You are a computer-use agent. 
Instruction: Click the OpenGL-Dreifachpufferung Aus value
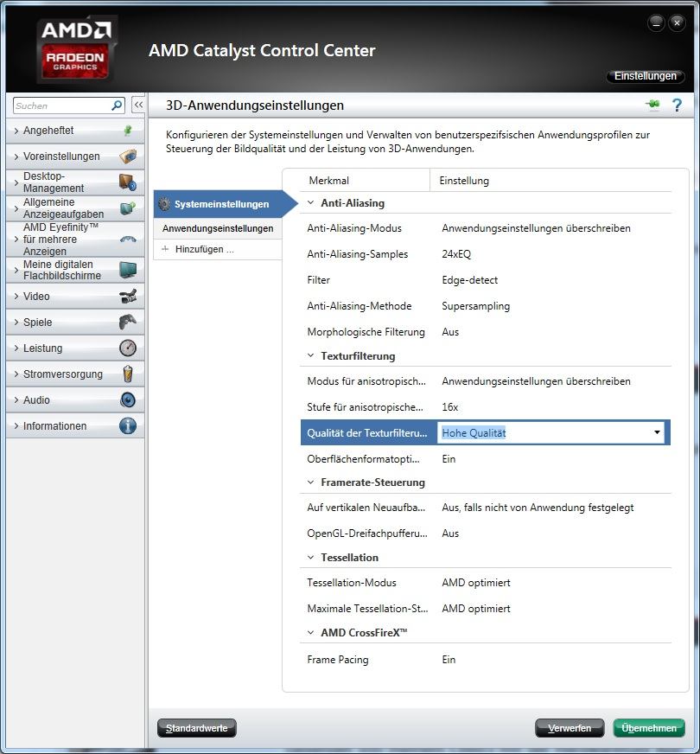pyautogui.click(x=450, y=534)
